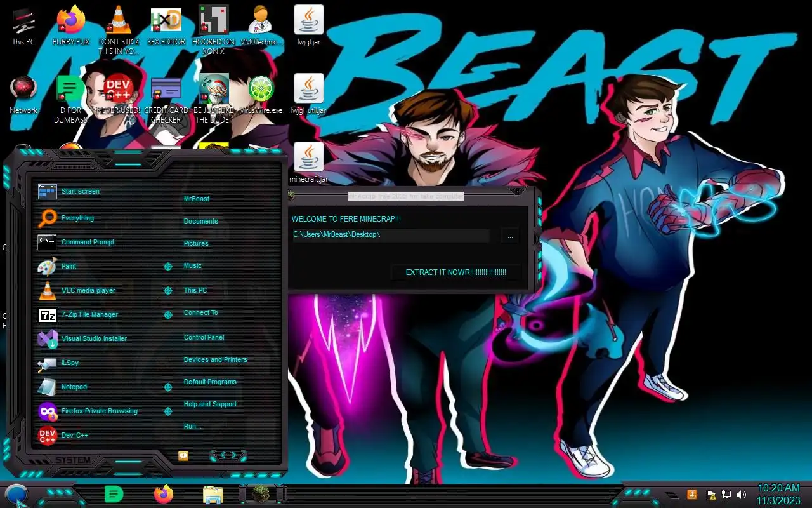Select lwjgl.jar file on desktop
Screen dimensions: 812x508
pos(309,27)
